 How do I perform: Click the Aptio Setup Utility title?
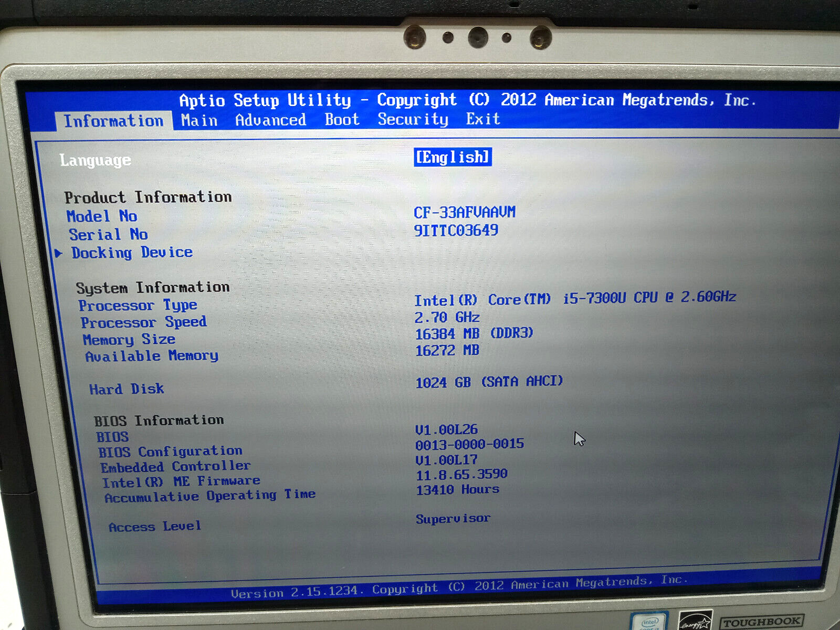click(468, 100)
